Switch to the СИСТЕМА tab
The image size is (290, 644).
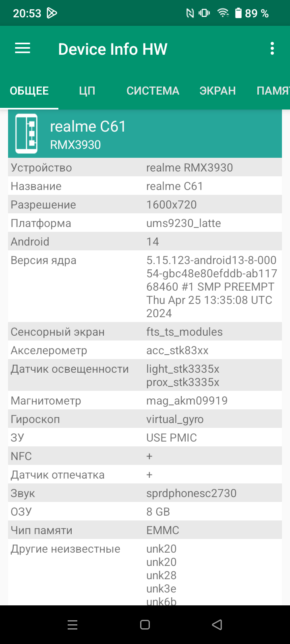153,91
